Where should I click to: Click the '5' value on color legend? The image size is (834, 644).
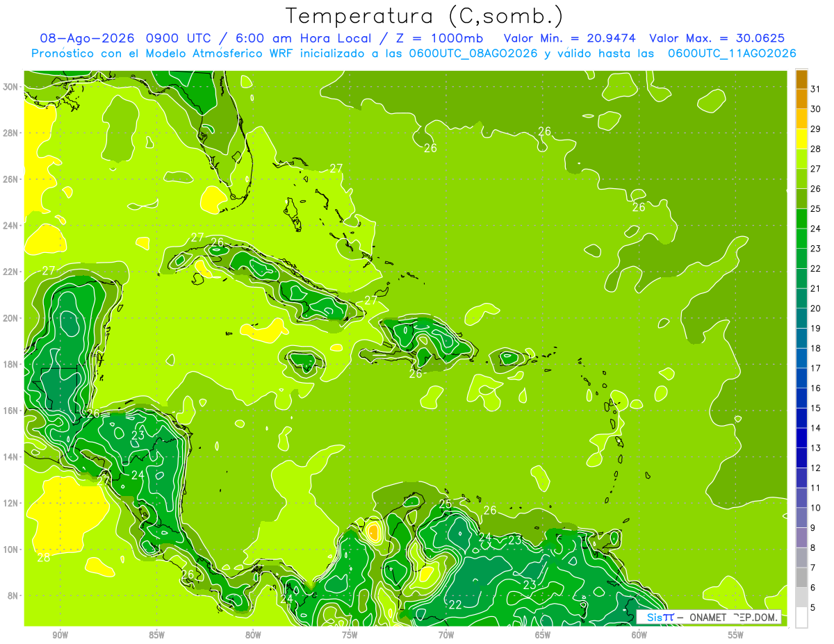tap(812, 607)
